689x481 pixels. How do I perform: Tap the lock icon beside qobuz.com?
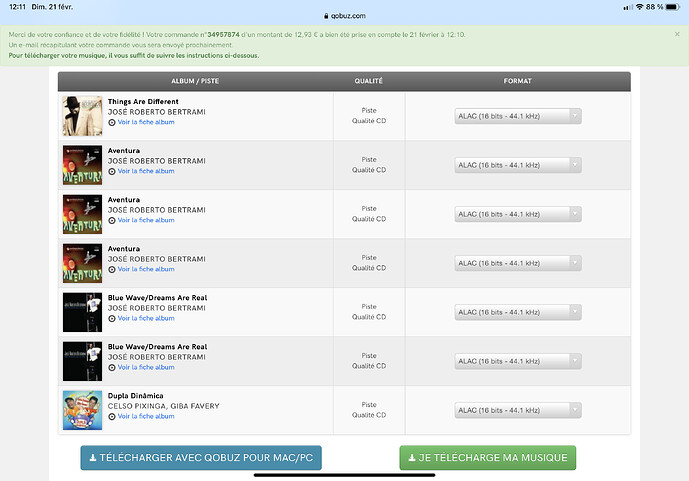326,16
